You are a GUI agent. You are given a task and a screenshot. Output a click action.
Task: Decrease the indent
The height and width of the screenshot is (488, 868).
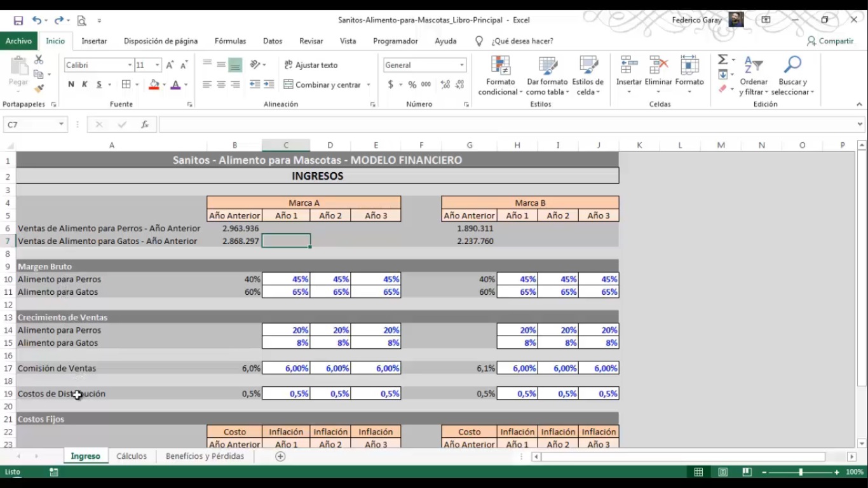tap(255, 85)
